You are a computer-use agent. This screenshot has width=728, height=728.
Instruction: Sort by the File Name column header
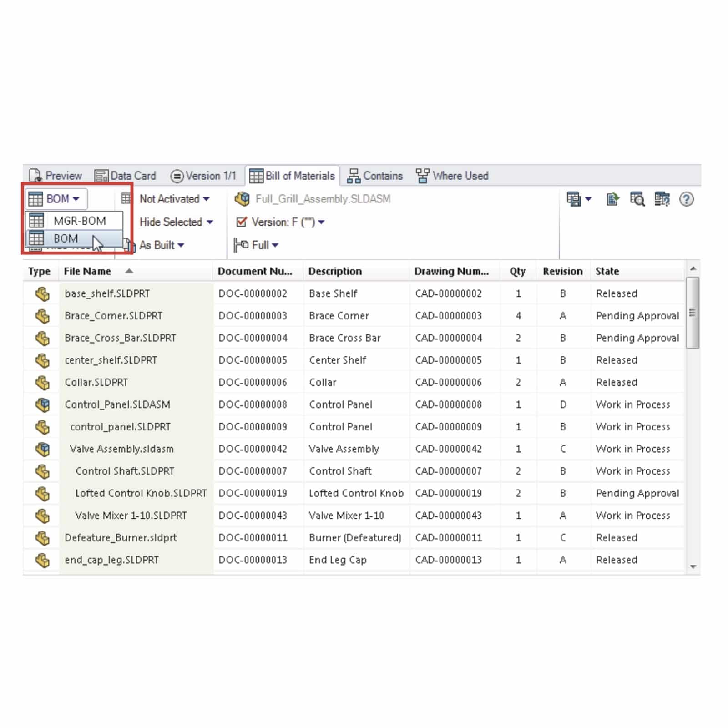(x=87, y=271)
